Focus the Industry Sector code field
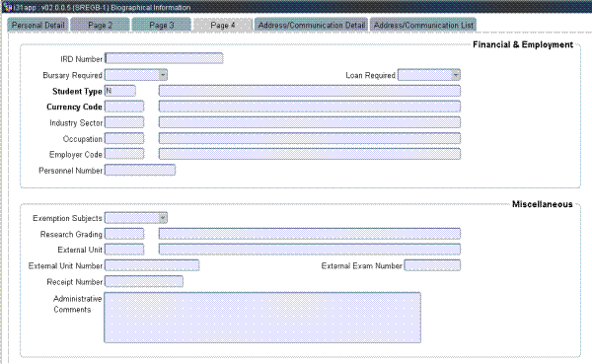592x364 pixels. click(x=124, y=122)
